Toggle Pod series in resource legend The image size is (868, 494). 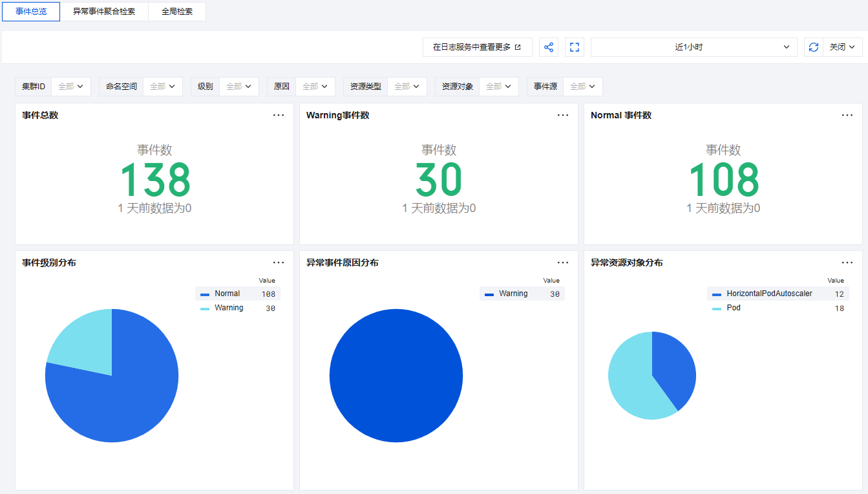(x=734, y=308)
